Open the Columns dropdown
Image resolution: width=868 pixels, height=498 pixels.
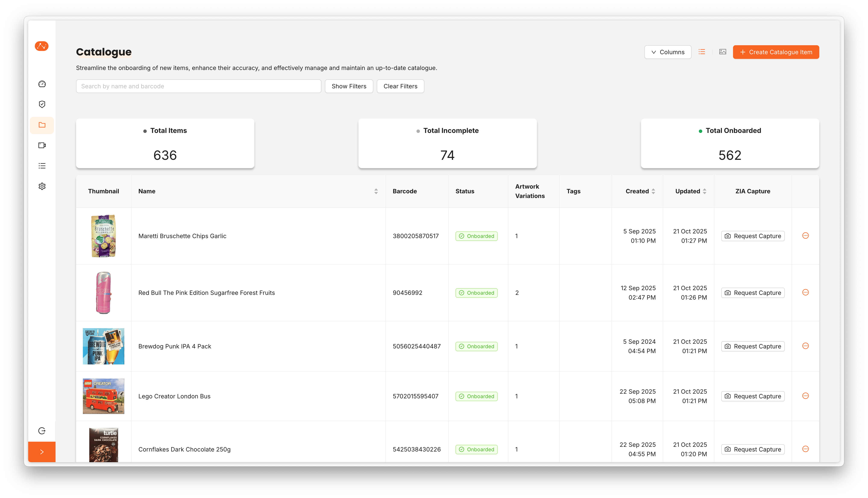click(x=667, y=52)
